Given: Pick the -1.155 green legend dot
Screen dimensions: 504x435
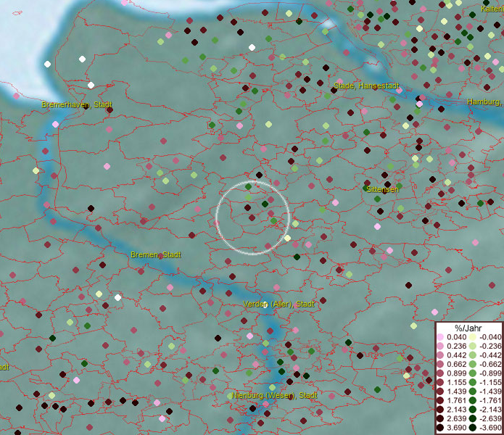Looking at the screenshot, I should pos(471,383).
